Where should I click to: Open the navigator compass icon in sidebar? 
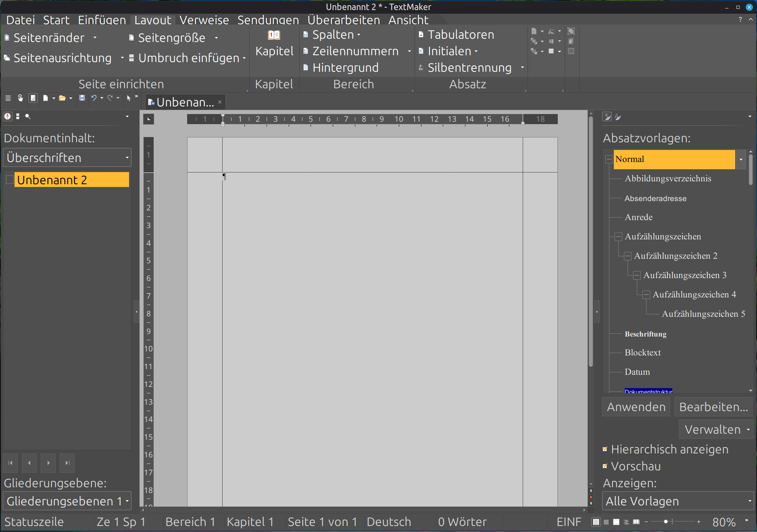pos(8,116)
